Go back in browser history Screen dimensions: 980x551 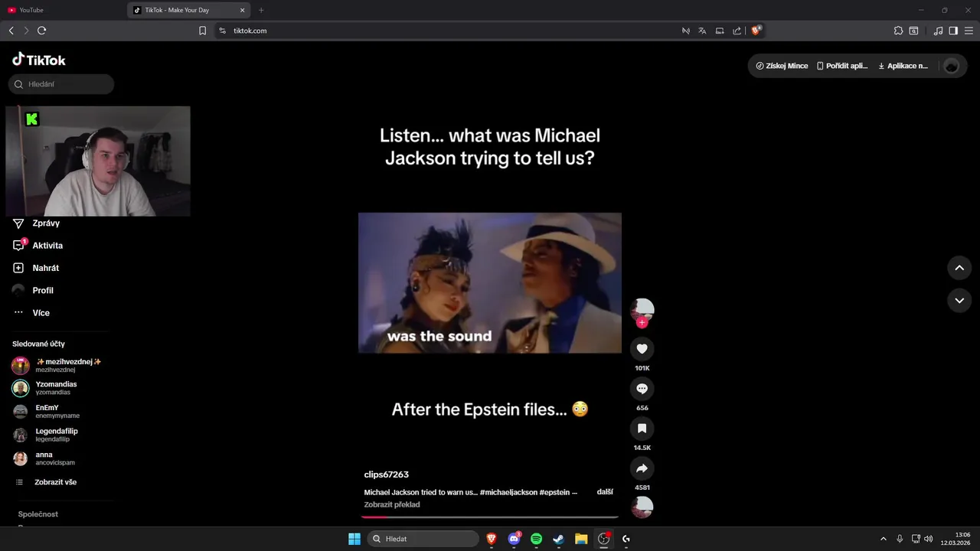pyautogui.click(x=11, y=31)
